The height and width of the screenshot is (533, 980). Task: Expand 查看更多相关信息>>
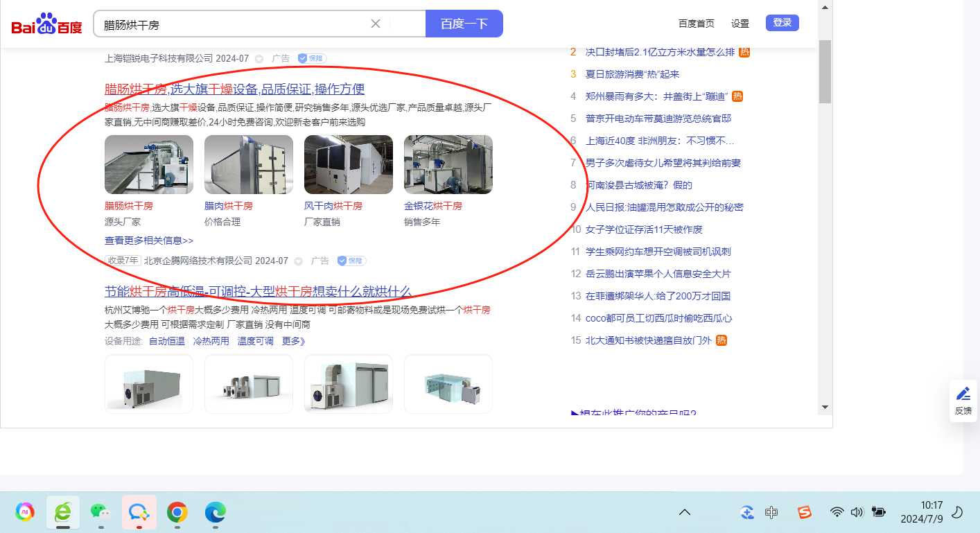click(149, 241)
